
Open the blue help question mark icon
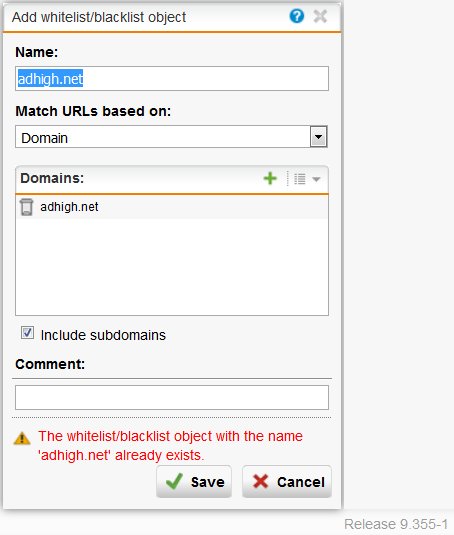pyautogui.click(x=297, y=16)
